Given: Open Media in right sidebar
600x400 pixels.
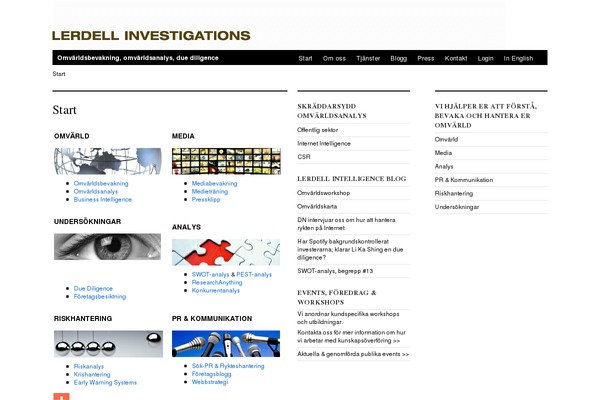Looking at the screenshot, I should pyautogui.click(x=443, y=153).
